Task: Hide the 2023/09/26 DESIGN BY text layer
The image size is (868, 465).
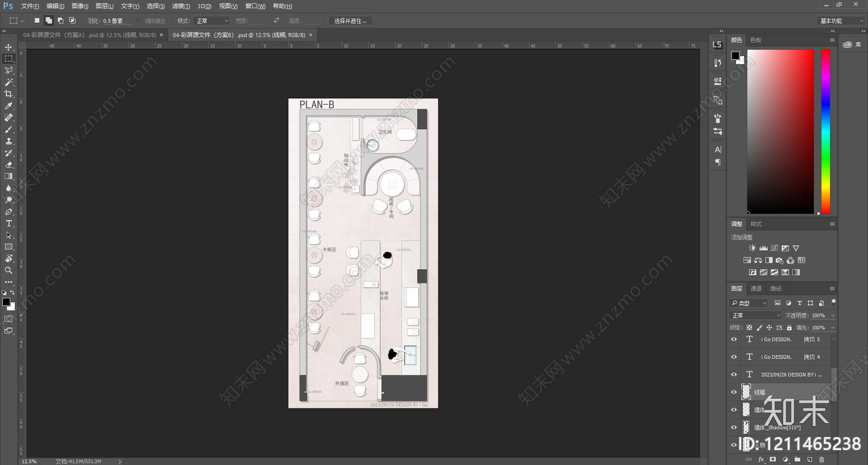Action: point(734,374)
